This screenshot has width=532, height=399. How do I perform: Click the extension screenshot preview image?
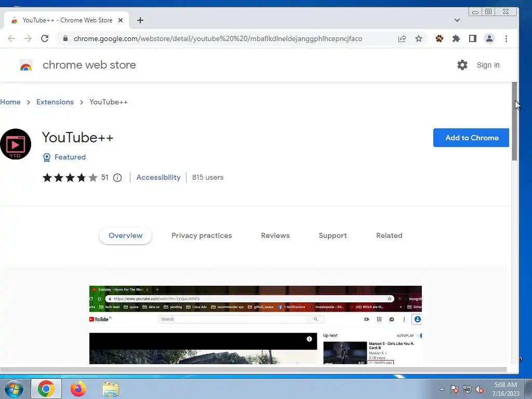coord(256,325)
